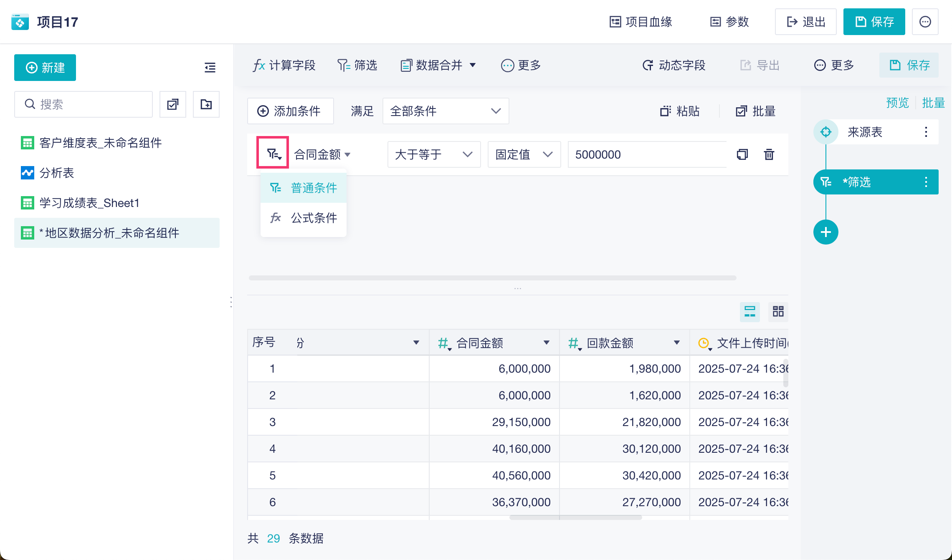Click the batch select icon beside search
The width and height of the screenshot is (952, 560).
click(x=172, y=104)
